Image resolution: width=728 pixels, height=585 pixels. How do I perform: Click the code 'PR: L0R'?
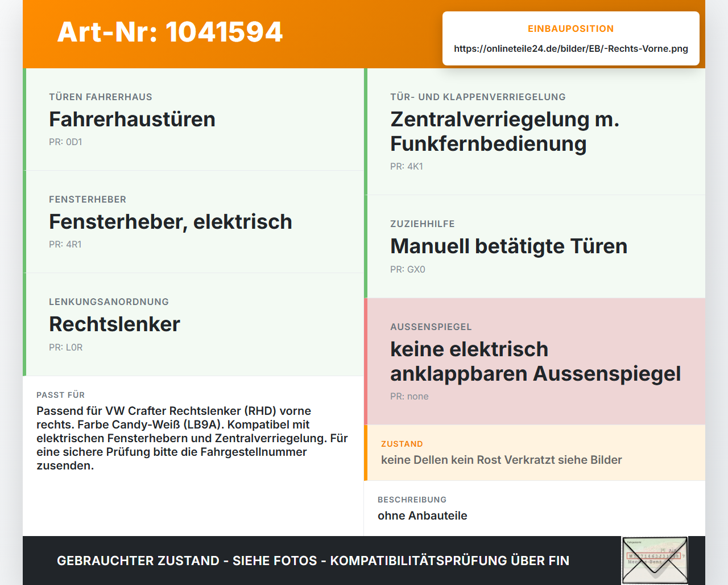(66, 347)
